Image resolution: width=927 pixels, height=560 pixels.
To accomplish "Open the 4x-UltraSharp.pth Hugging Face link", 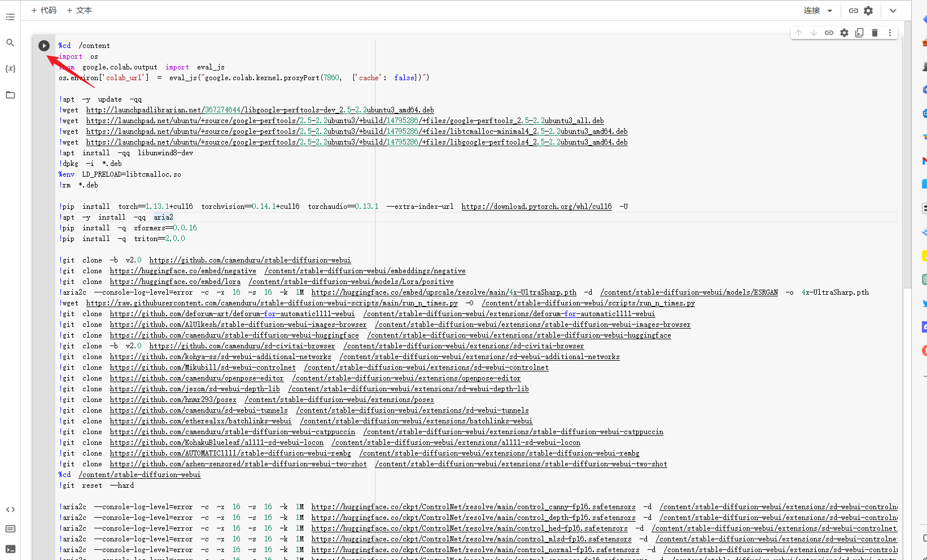I will click(x=444, y=292).
